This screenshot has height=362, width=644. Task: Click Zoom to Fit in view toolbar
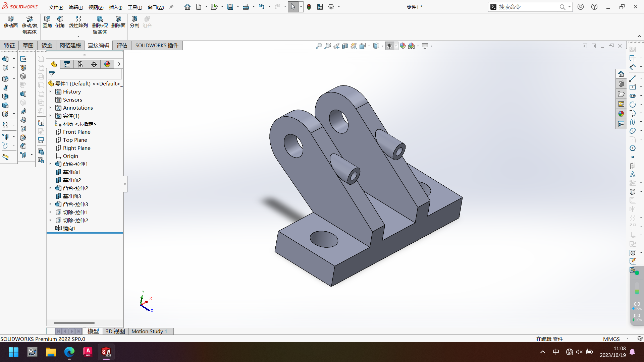319,46
